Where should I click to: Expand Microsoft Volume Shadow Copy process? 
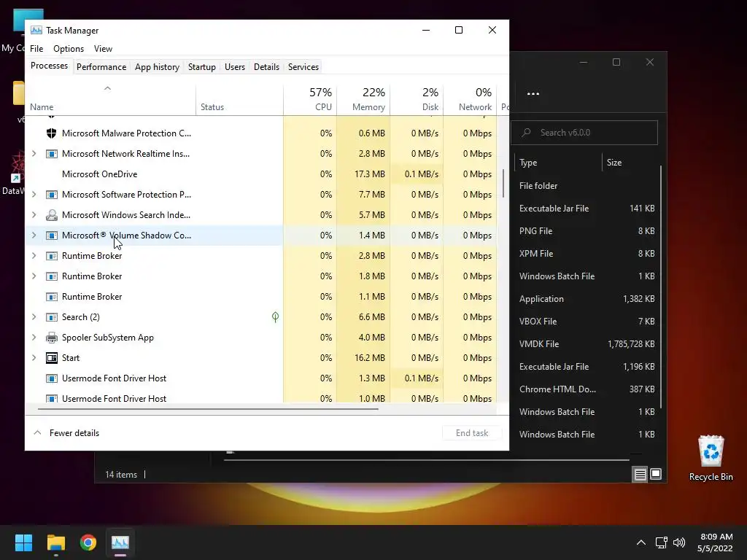click(x=34, y=236)
